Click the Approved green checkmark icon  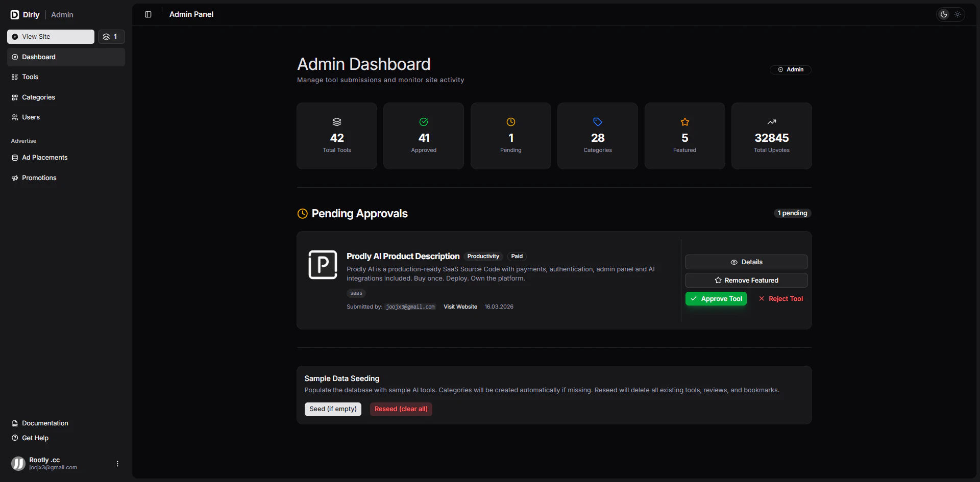(x=424, y=122)
